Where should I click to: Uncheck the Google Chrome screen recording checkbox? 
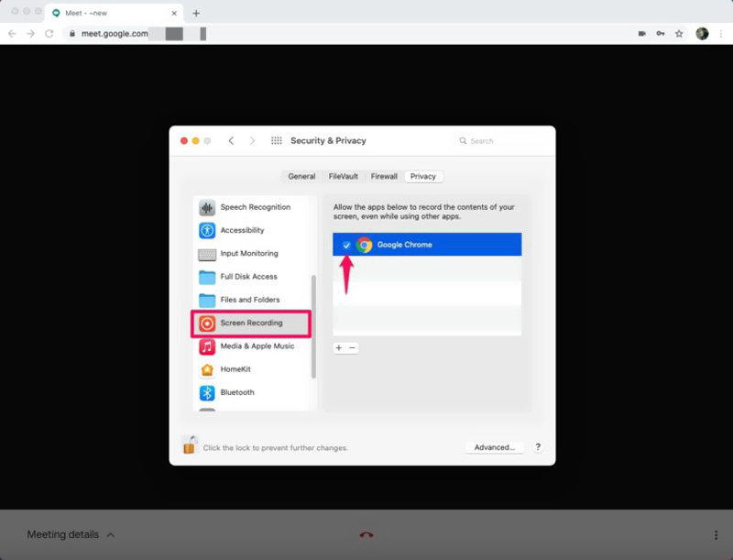pos(346,245)
